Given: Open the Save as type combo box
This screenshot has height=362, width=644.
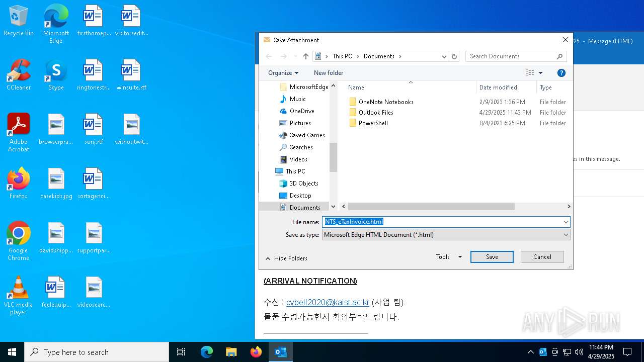Looking at the screenshot, I should (446, 235).
